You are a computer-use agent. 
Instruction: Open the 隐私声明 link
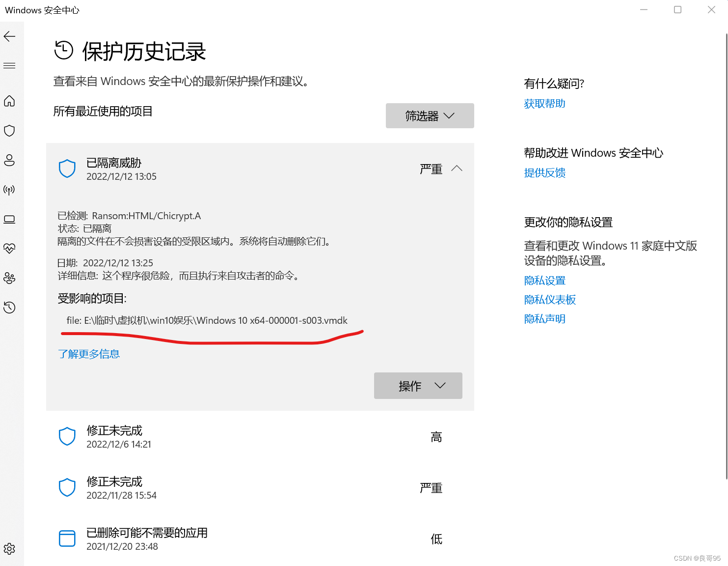point(544,319)
